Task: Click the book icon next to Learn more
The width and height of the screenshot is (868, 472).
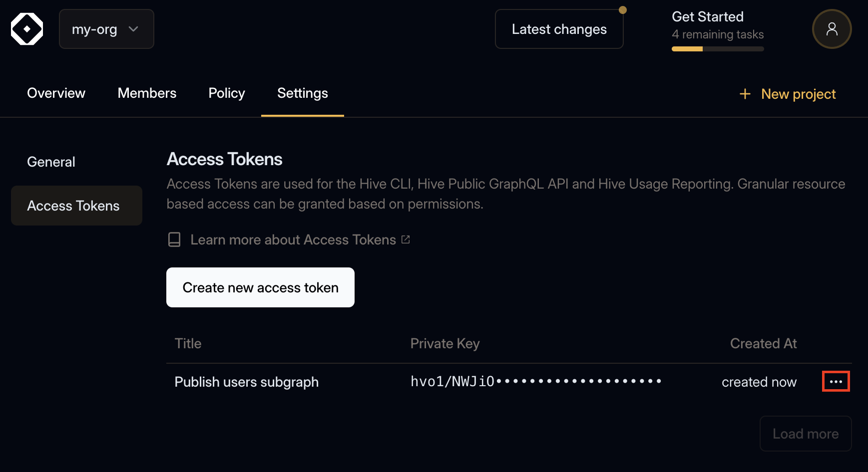Action: pos(174,239)
